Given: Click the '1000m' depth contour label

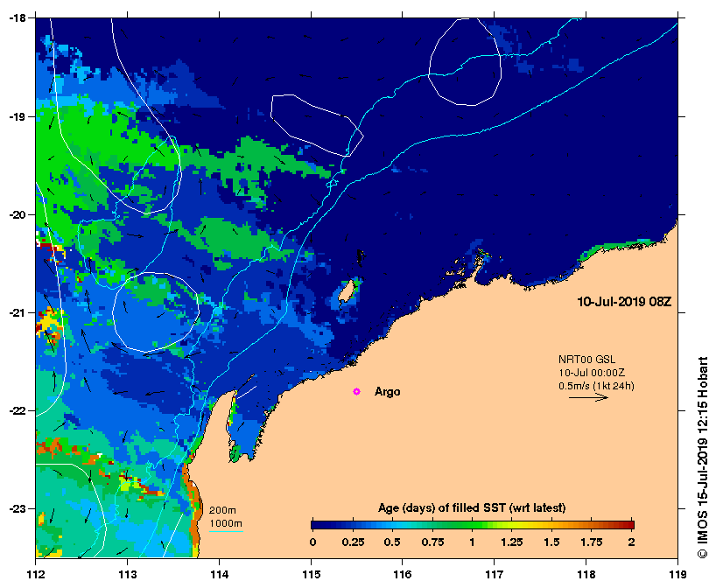Looking at the screenshot, I should point(226,523).
